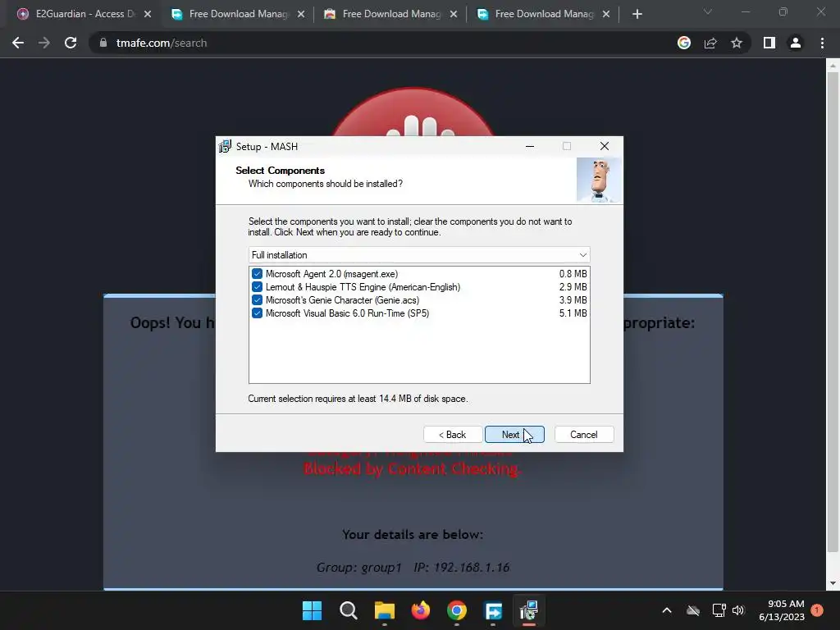The width and height of the screenshot is (840, 630).
Task: Open the browser side panel icon
Action: pyautogui.click(x=769, y=43)
